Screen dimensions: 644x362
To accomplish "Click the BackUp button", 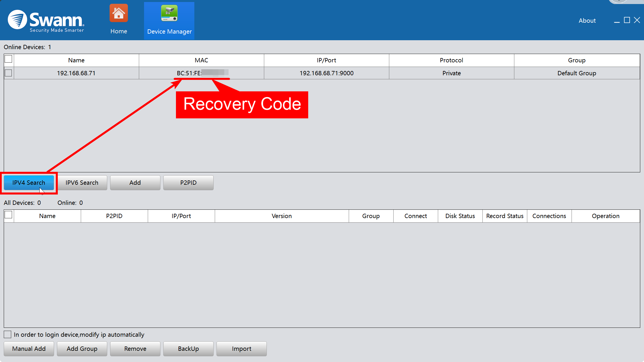I will 188,349.
